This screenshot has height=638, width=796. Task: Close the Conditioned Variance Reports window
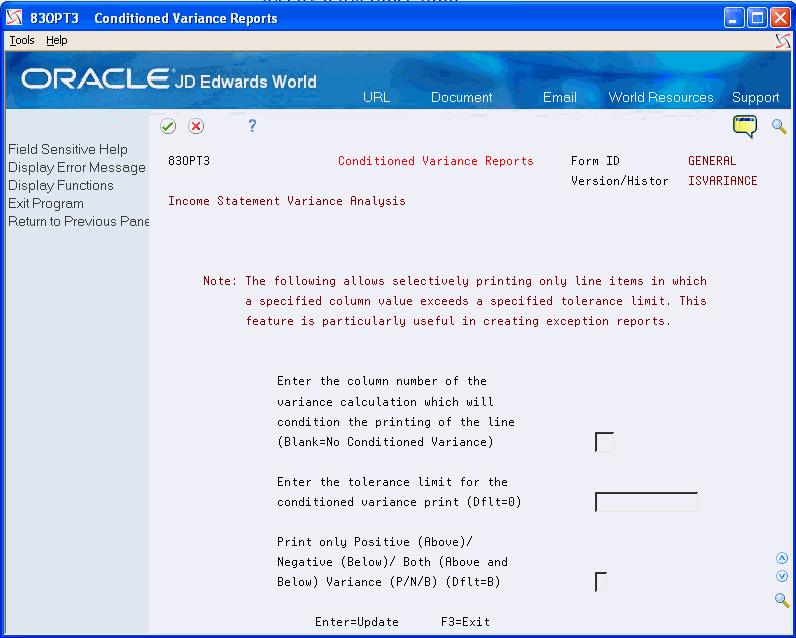780,18
